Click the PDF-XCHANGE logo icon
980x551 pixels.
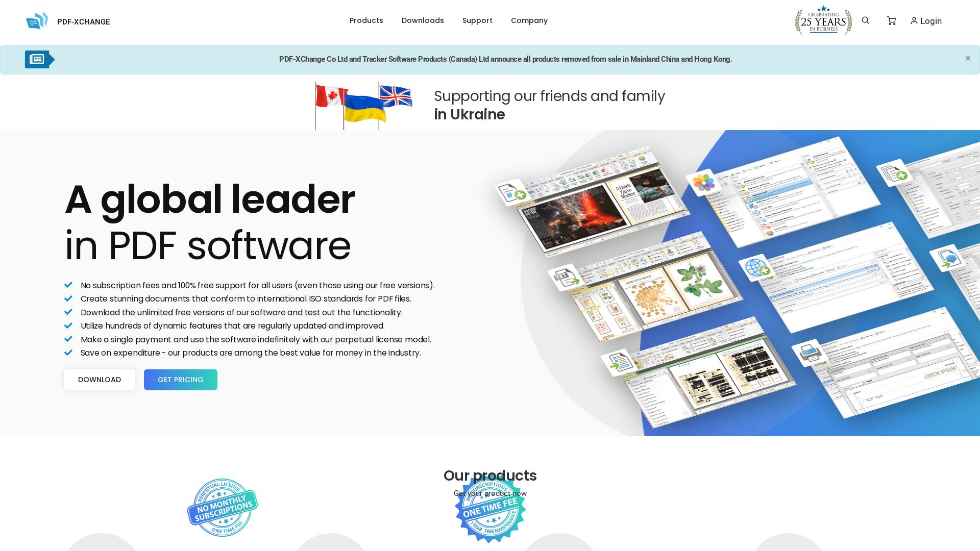tap(37, 20)
